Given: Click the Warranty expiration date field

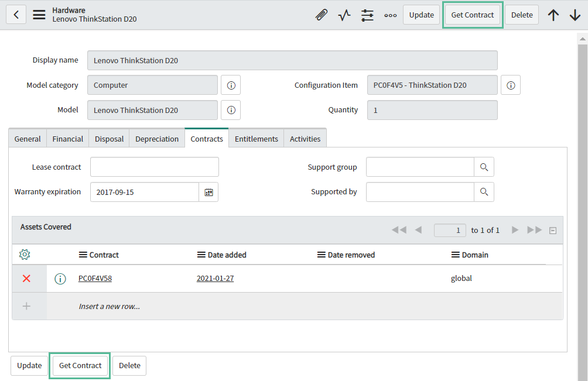Looking at the screenshot, I should point(145,192).
